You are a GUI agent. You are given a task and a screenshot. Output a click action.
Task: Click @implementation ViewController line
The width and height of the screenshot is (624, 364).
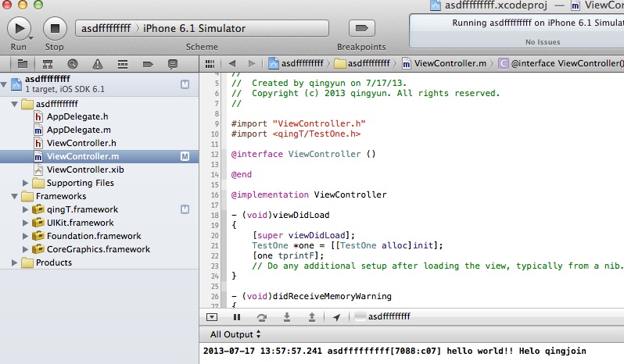pos(309,194)
